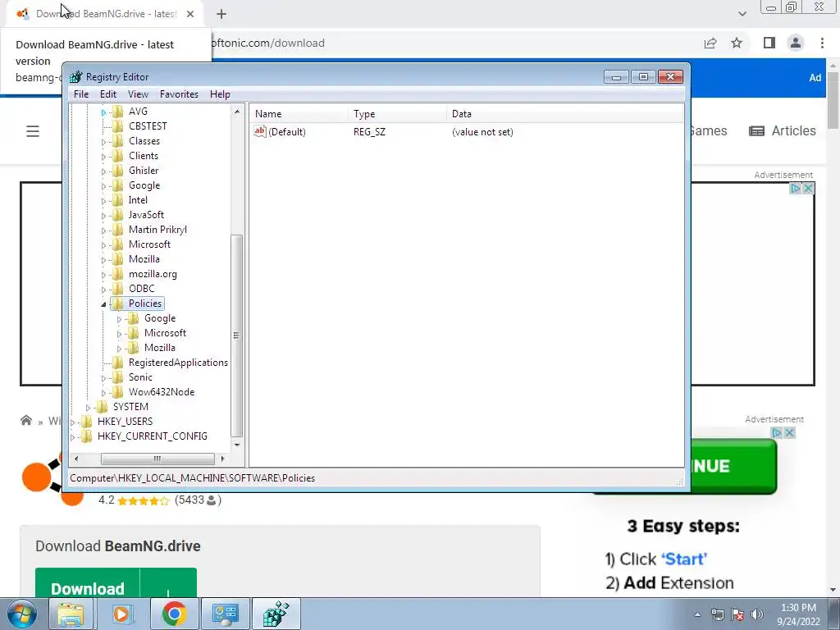Expand the HKEY_USERS hive
Viewport: 840px width, 630px height.
coord(72,422)
